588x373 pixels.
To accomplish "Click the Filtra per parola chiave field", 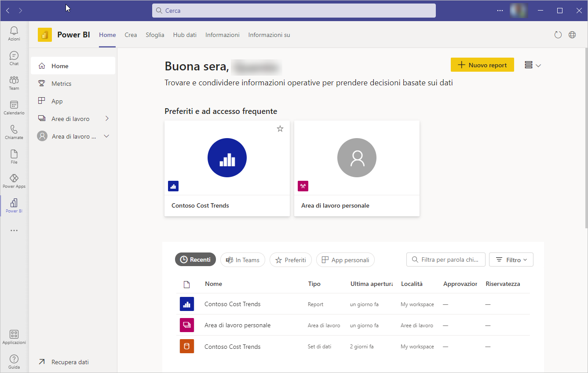I will pyautogui.click(x=446, y=260).
